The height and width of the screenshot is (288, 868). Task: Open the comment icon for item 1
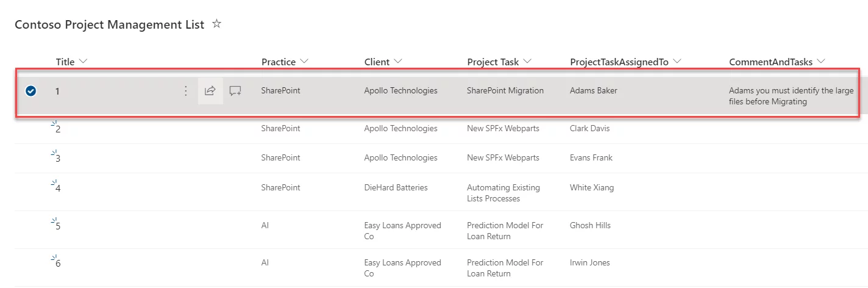[x=235, y=91]
